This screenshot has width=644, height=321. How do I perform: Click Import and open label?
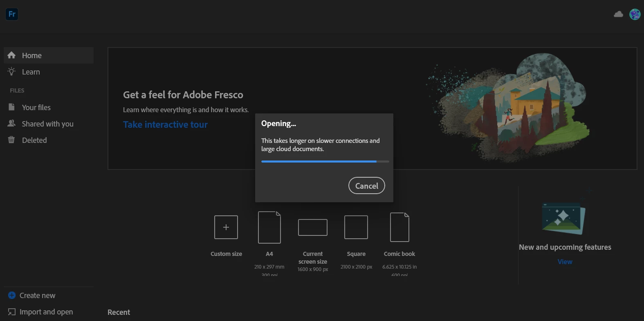pos(46,312)
